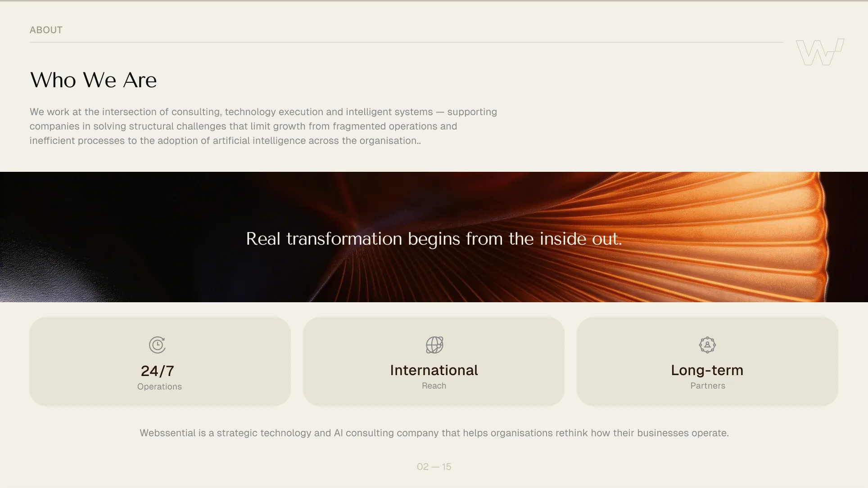Click the Reach caption
Viewport: 868px width, 488px height.
[434, 386]
